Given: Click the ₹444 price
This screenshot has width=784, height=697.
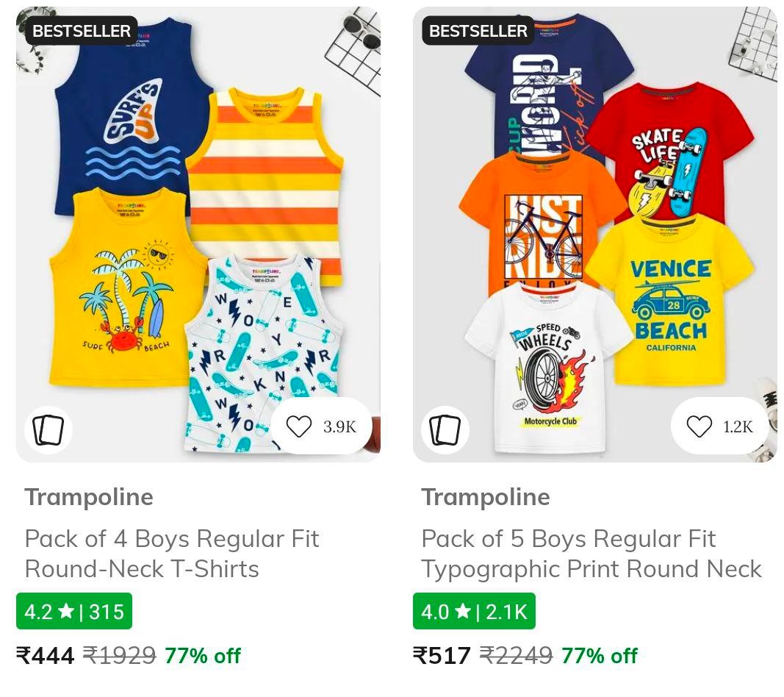Looking at the screenshot, I should click(46, 655).
